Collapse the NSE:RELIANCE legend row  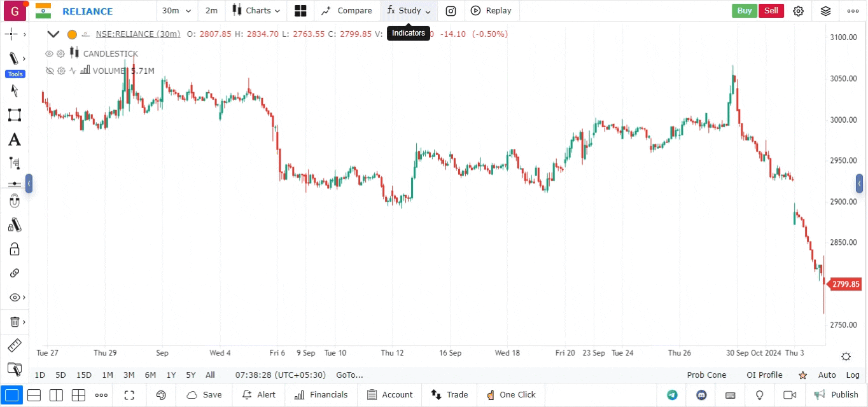pyautogui.click(x=53, y=34)
